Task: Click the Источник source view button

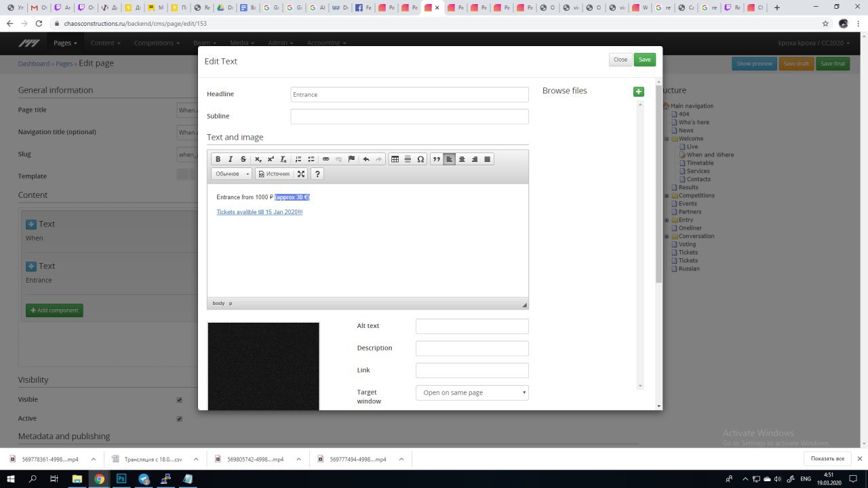Action: tap(273, 174)
